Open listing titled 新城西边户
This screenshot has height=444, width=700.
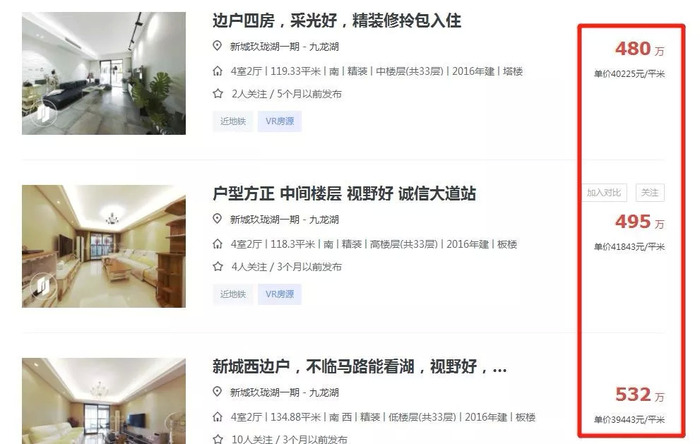(x=359, y=366)
